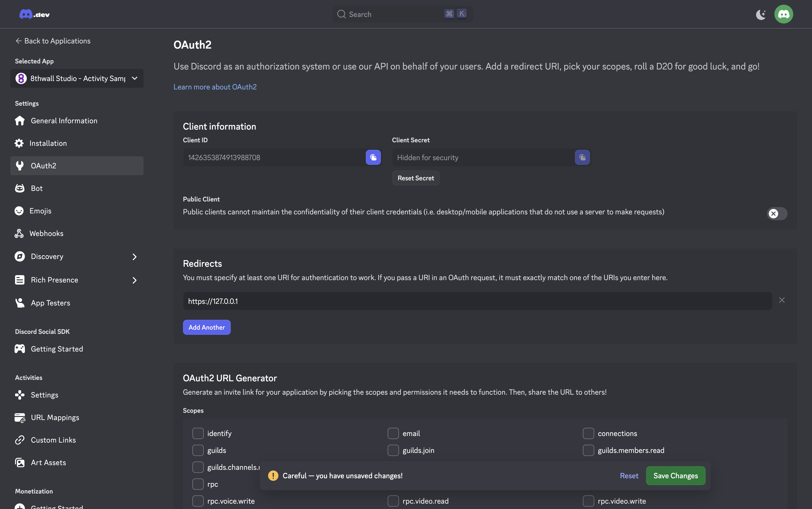812x509 pixels.
Task: Tick the connections scope checkbox
Action: click(x=588, y=433)
